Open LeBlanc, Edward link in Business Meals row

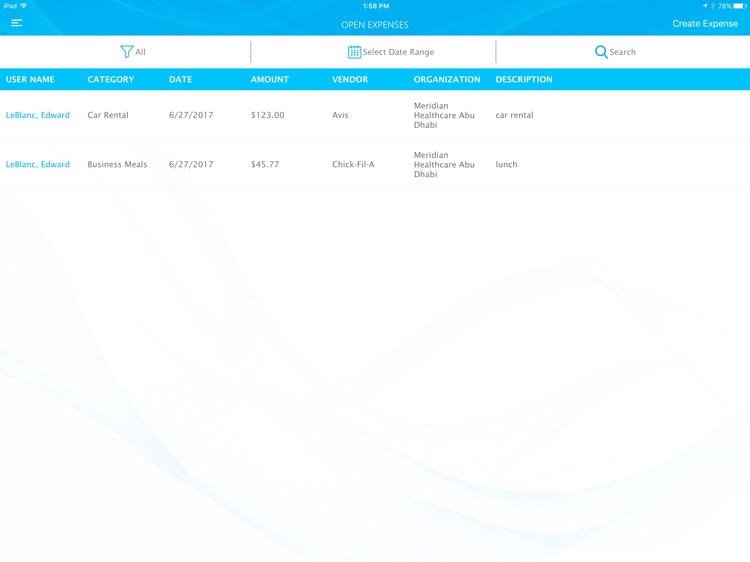coord(38,164)
